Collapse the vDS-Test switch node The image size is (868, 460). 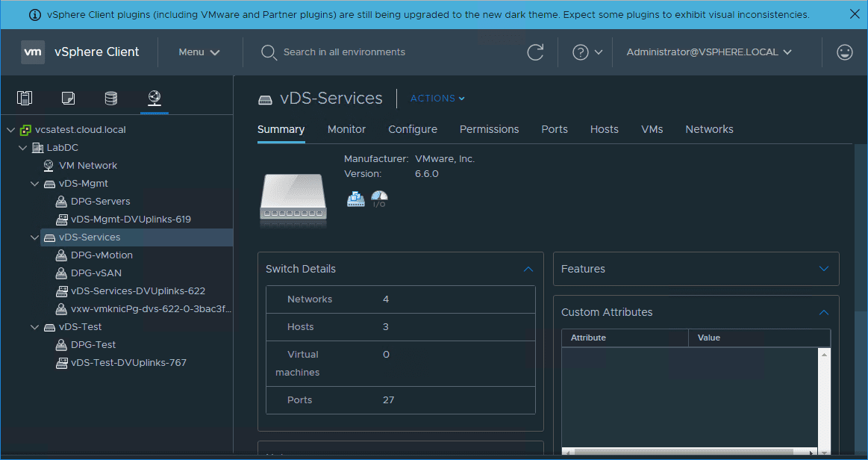click(x=34, y=327)
